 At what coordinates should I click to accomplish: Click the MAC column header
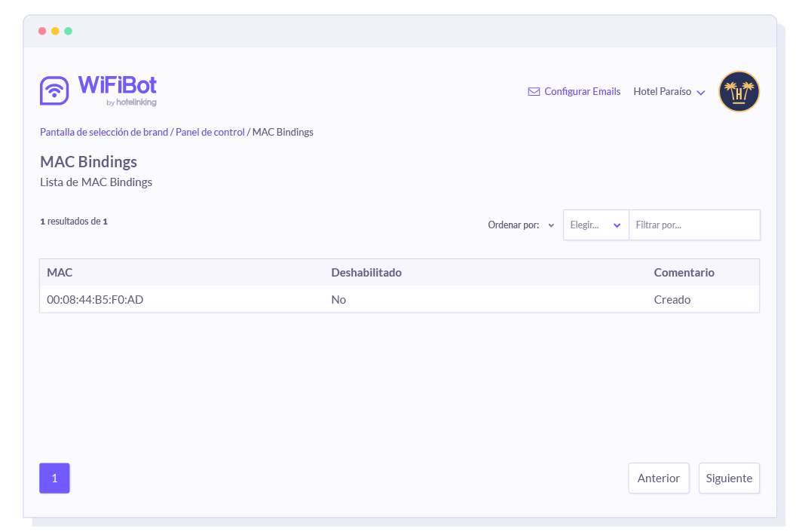click(60, 273)
